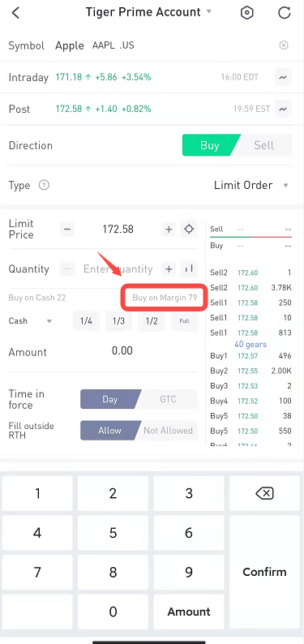The width and height of the screenshot is (304, 644).
Task: Choose the 1/2 position fraction
Action: tap(152, 321)
